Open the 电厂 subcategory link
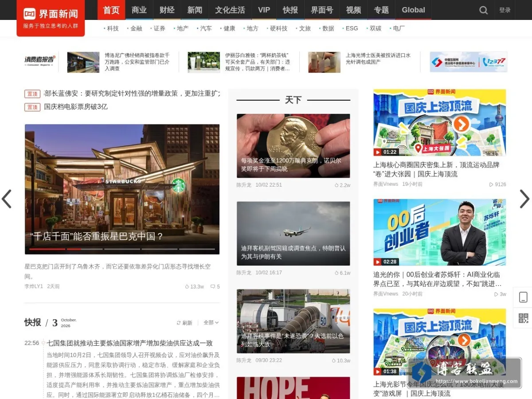The height and width of the screenshot is (399, 532). 399,28
